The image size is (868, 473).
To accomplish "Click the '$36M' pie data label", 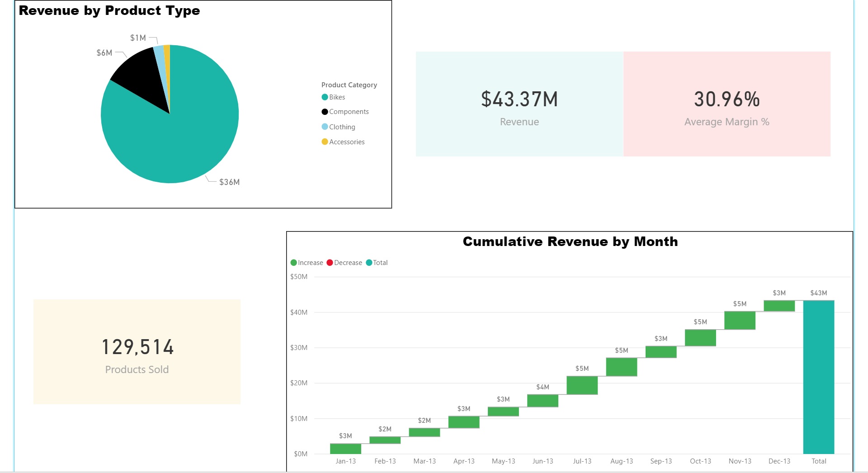I will pos(230,182).
